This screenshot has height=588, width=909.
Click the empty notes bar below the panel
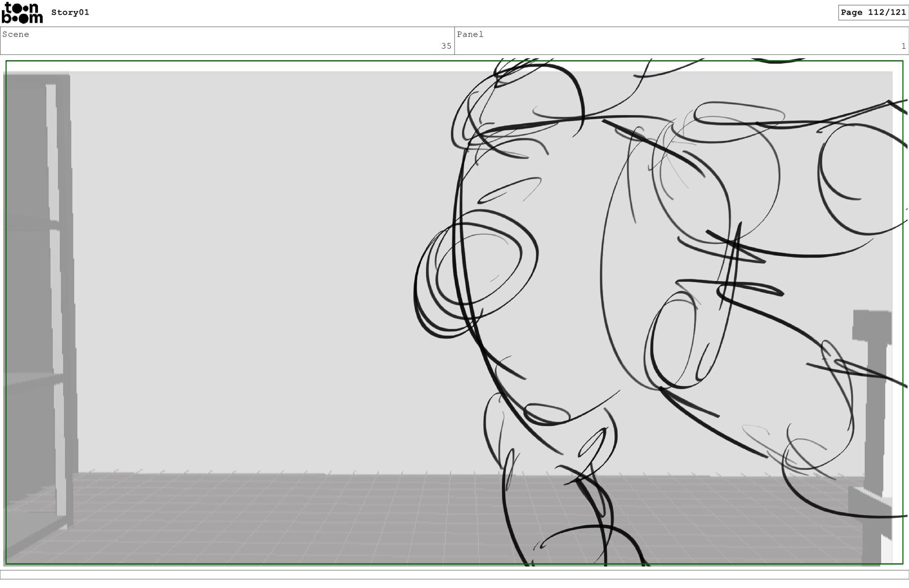pos(454,574)
